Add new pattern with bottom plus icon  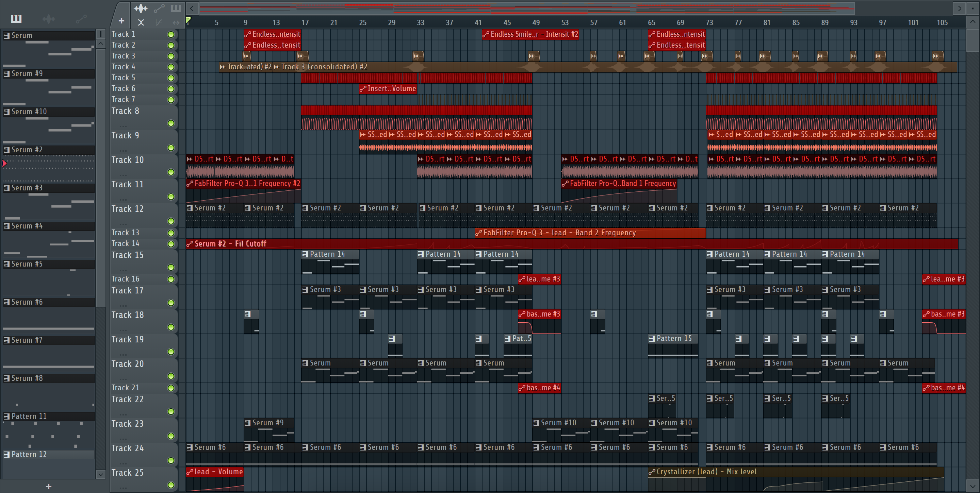click(x=48, y=486)
